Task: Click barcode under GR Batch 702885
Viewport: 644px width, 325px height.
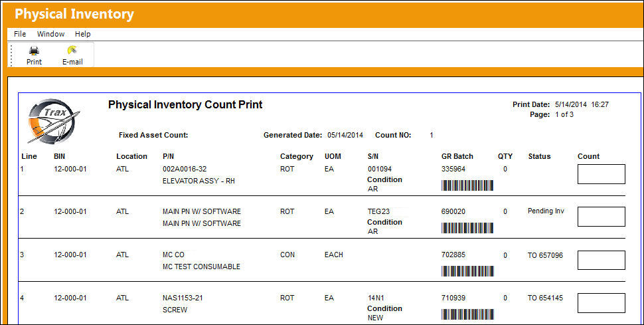Action: tap(467, 271)
